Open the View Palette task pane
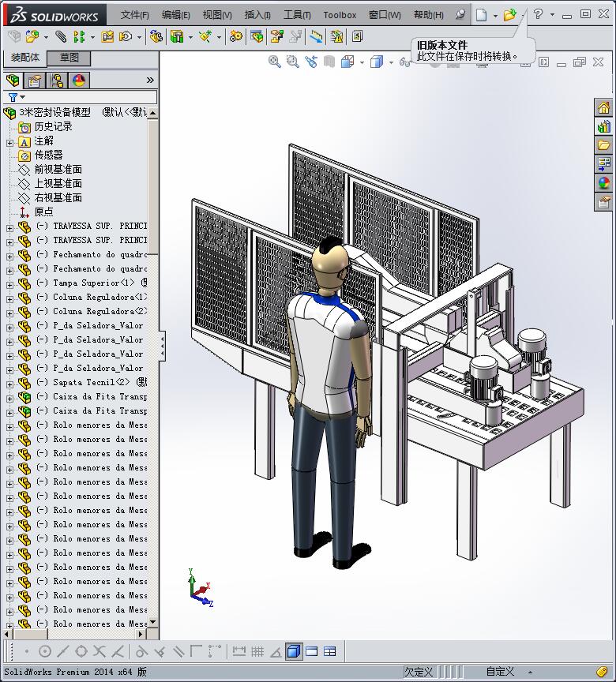The image size is (616, 682). (603, 164)
